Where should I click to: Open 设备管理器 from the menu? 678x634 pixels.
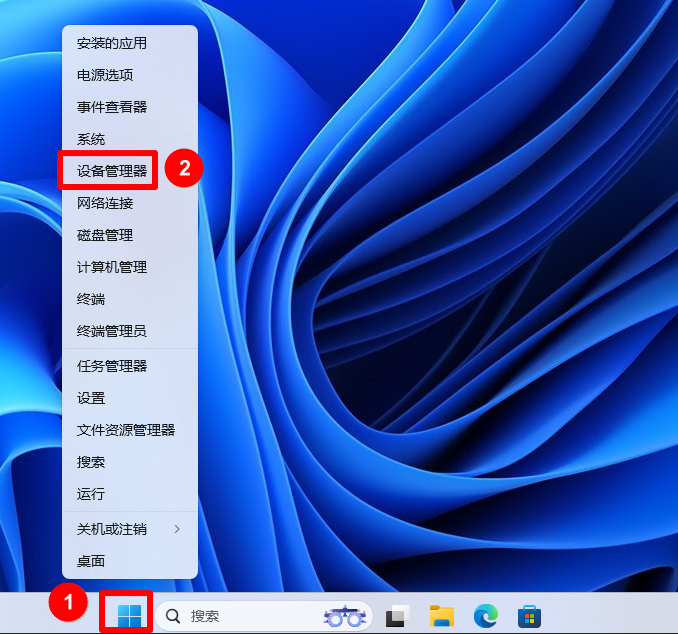click(130, 171)
